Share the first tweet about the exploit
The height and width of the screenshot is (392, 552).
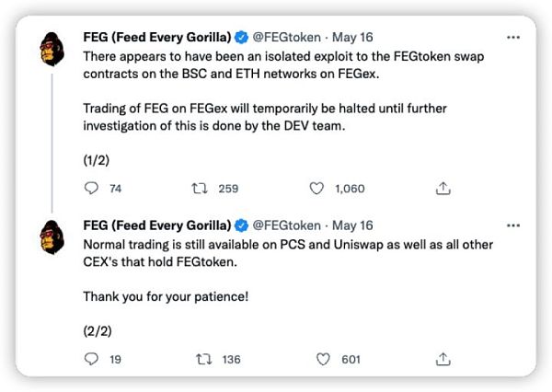tap(443, 188)
